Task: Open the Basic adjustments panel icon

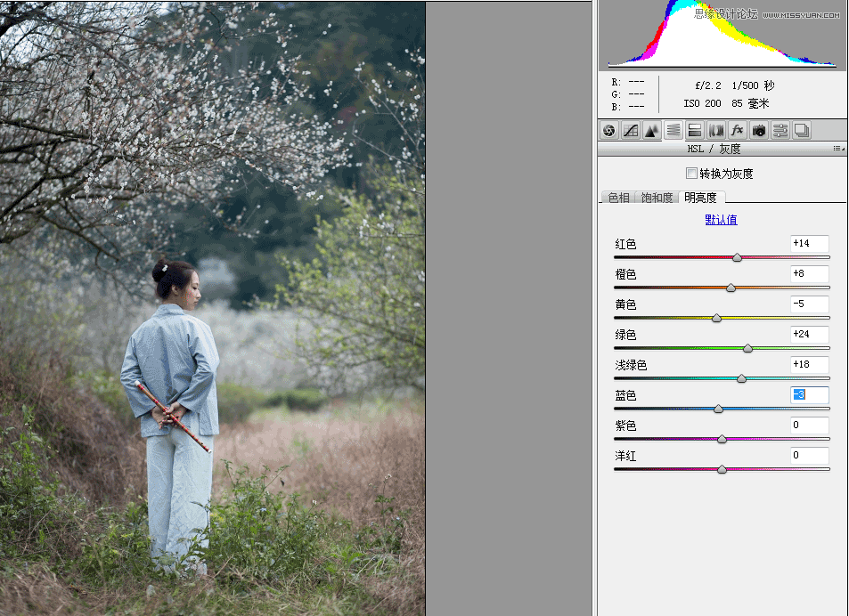Action: click(x=609, y=130)
